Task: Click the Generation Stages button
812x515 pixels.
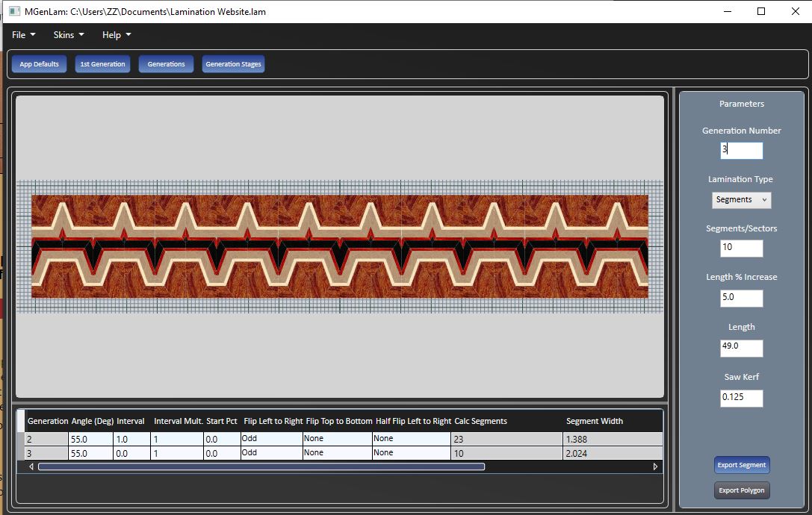Action: pyautogui.click(x=233, y=64)
